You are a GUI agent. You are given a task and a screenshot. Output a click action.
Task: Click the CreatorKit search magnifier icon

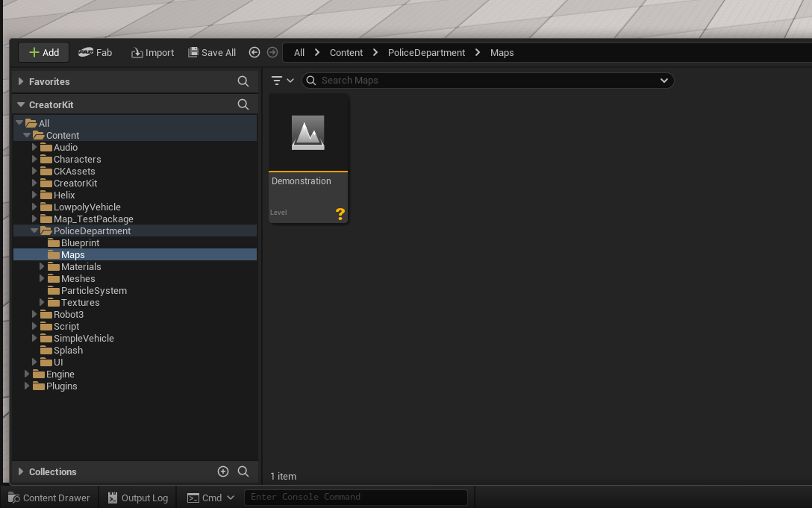pos(243,104)
